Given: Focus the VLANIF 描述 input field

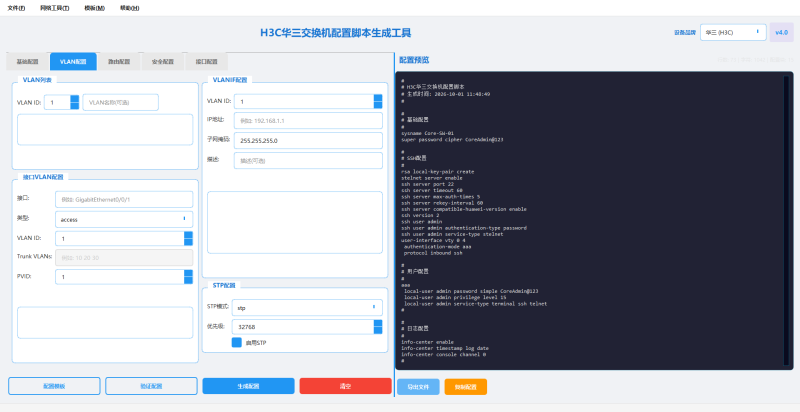Looking at the screenshot, I should click(x=308, y=161).
